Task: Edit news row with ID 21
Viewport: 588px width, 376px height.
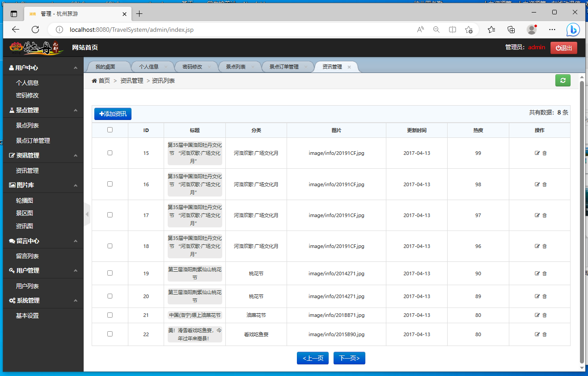Action: coord(537,315)
